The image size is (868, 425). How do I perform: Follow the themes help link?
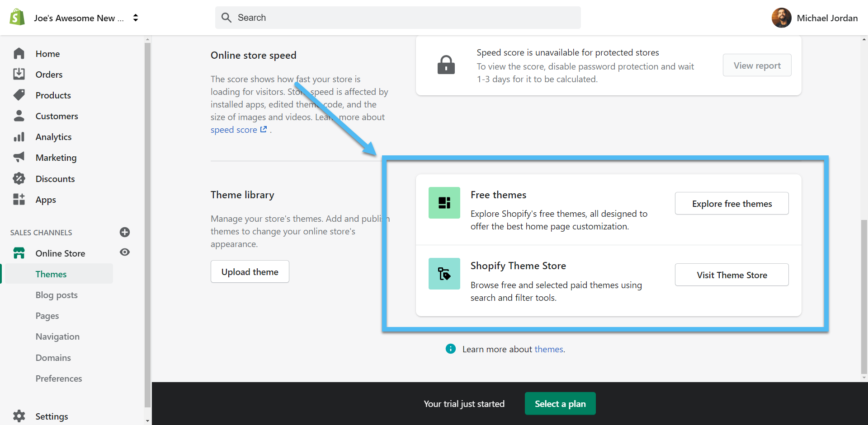click(x=549, y=349)
